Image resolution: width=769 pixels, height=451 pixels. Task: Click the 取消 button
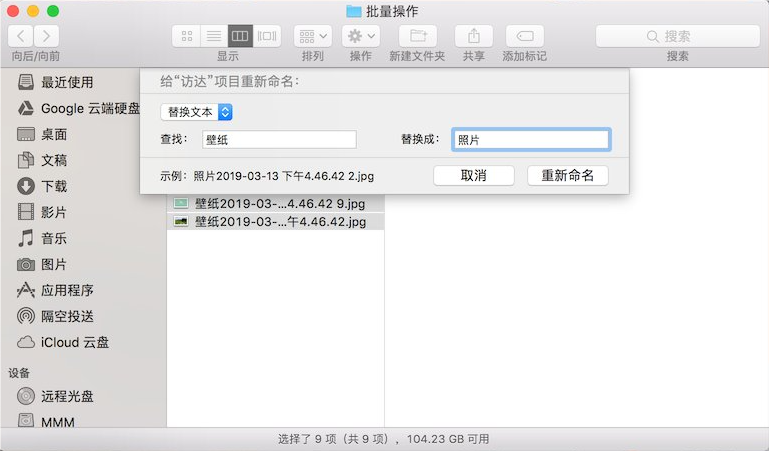tap(474, 175)
